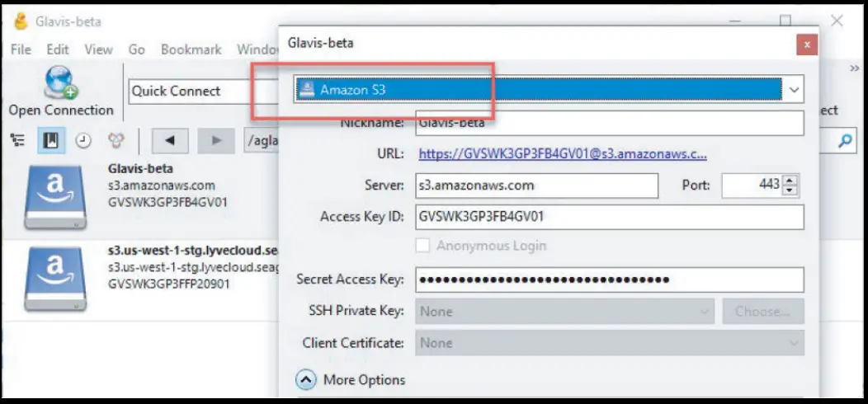Image resolution: width=868 pixels, height=404 pixels.
Task: Select the s3.us-west-1-stg bookmark drive icon
Action: click(54, 279)
